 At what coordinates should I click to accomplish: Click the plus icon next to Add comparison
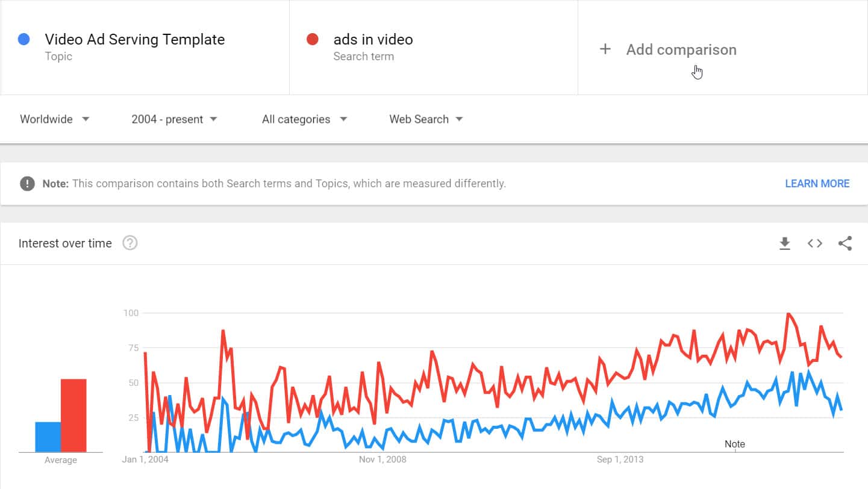point(605,49)
